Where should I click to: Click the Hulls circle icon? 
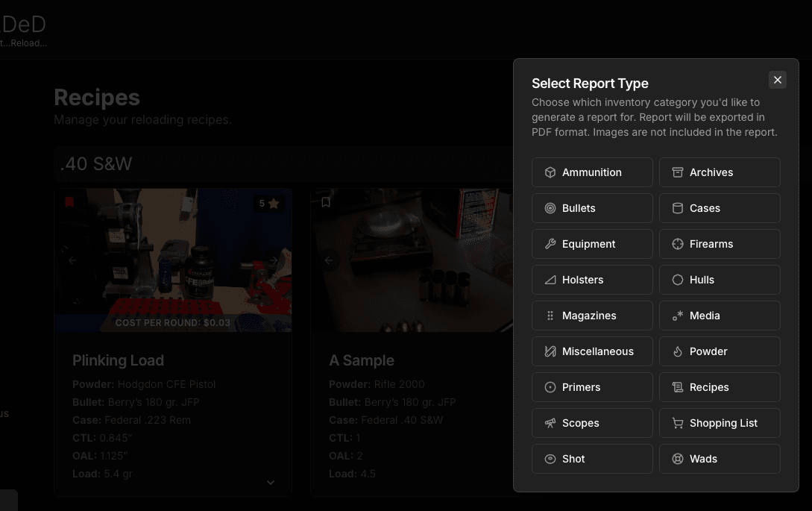pyautogui.click(x=677, y=280)
